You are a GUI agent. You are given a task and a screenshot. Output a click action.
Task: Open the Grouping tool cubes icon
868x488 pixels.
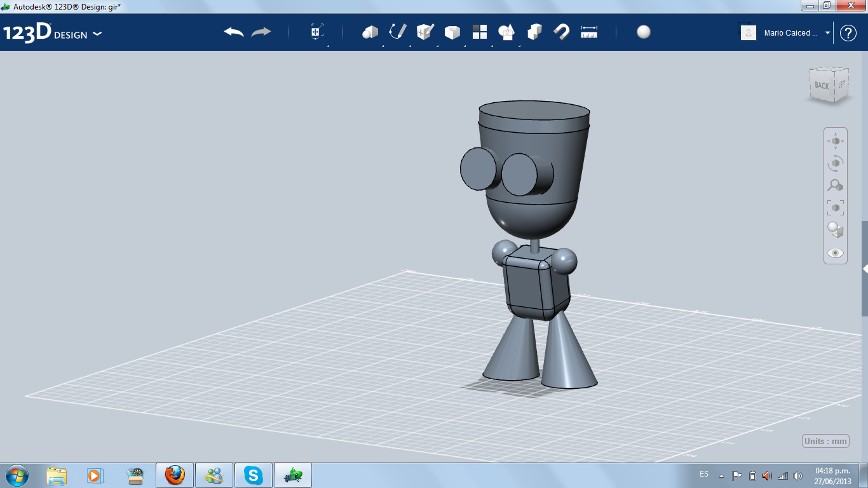point(534,32)
